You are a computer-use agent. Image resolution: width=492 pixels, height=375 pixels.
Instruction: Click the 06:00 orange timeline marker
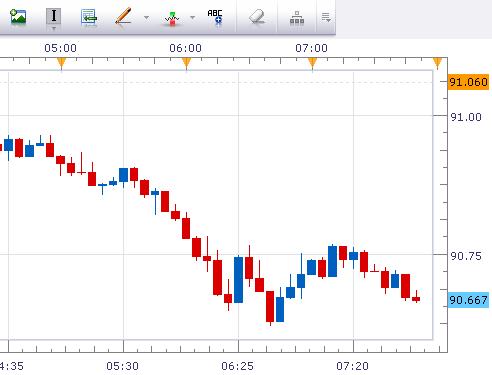186,62
